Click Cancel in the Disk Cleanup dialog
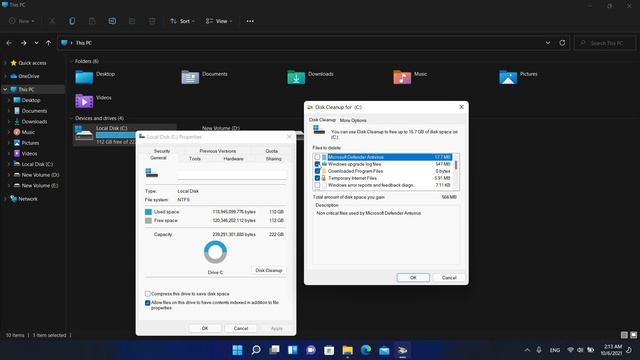The height and width of the screenshot is (360, 640). click(x=449, y=278)
